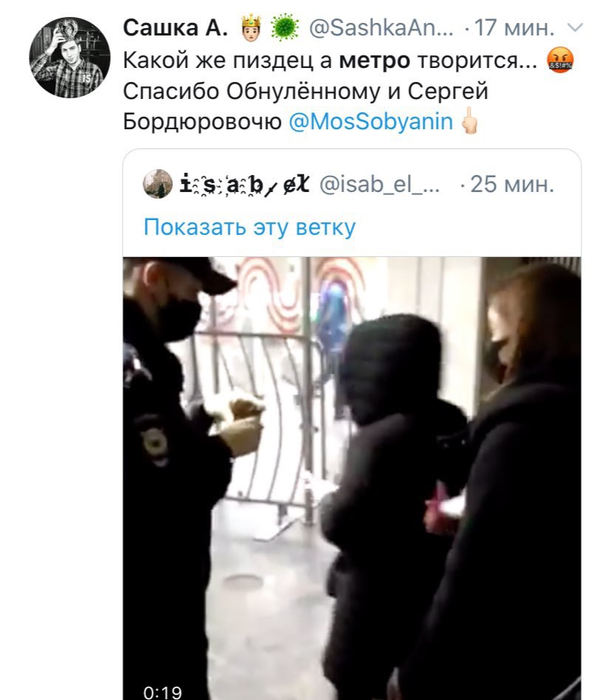Click the crown emoji beside the name
611x700 pixels.
click(251, 27)
